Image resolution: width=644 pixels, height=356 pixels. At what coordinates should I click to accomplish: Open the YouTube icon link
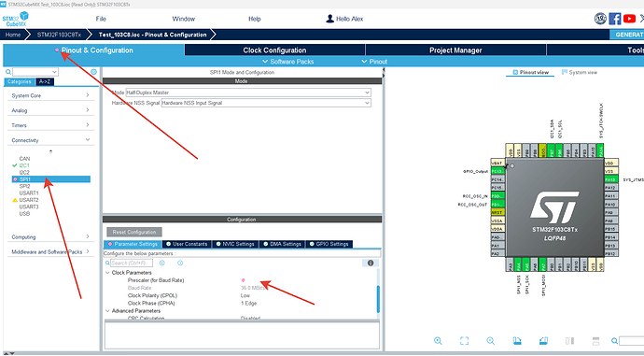[x=629, y=19]
